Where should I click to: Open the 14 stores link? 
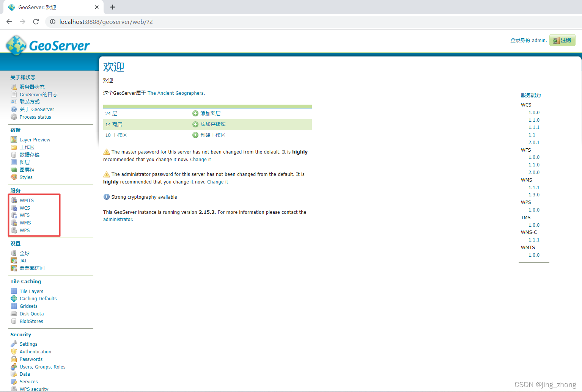113,124
